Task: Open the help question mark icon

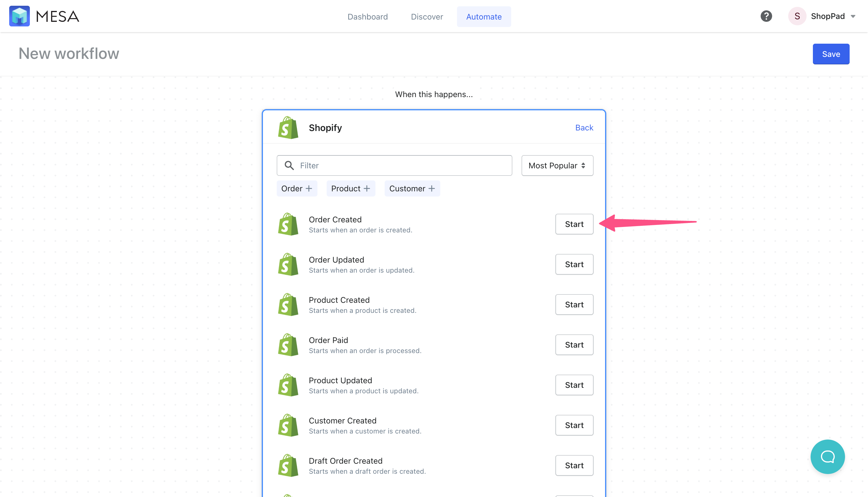Action: point(766,16)
